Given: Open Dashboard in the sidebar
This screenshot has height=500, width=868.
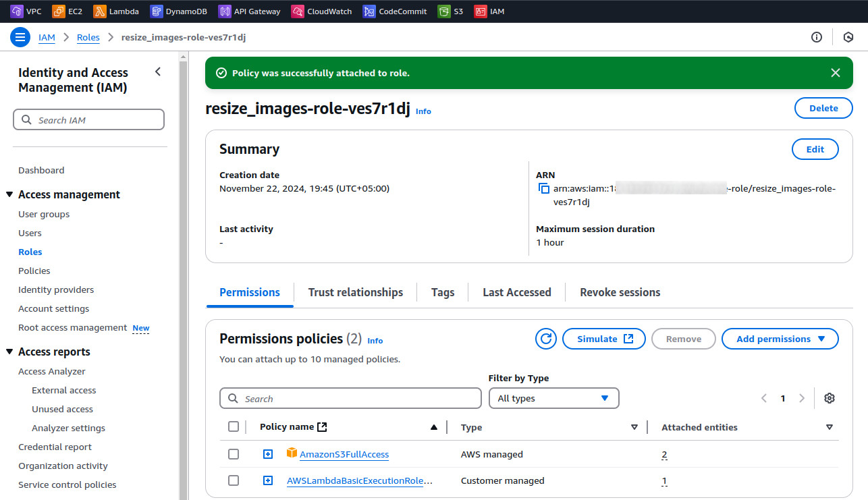Looking at the screenshot, I should pyautogui.click(x=41, y=170).
